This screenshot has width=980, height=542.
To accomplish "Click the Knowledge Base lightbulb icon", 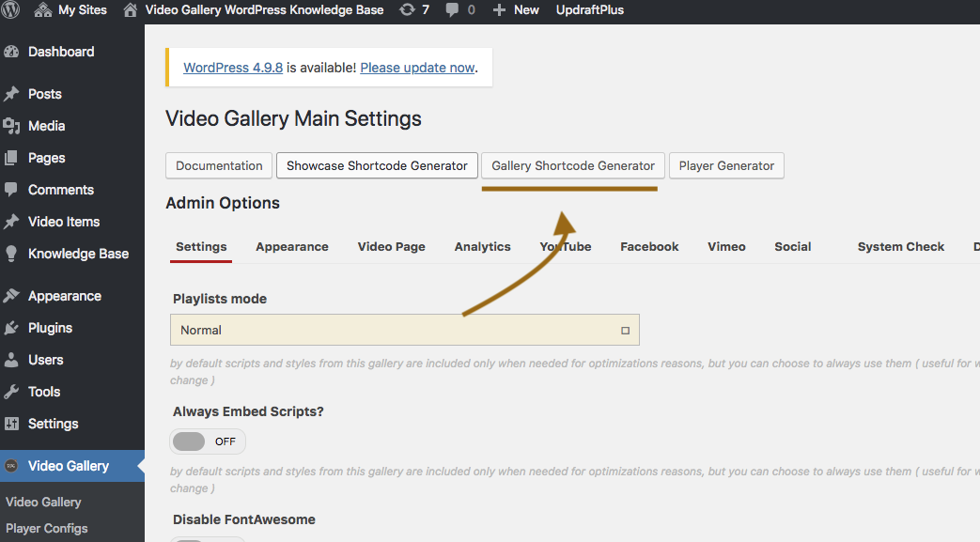I will click(x=11, y=254).
